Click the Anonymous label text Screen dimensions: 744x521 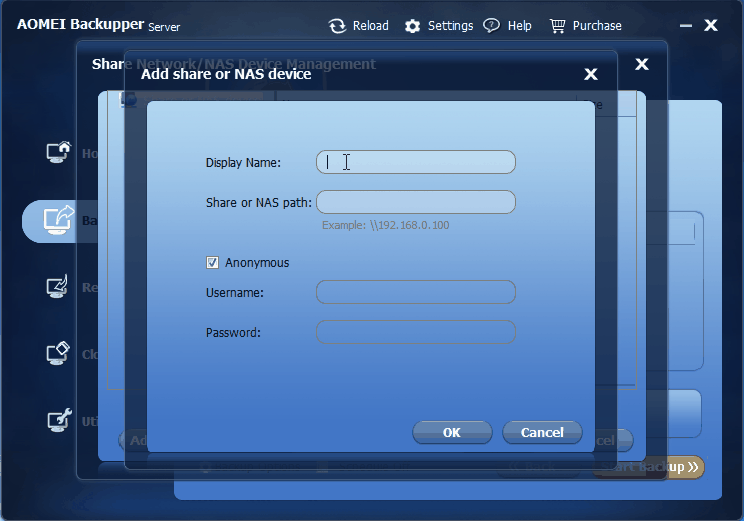pyautogui.click(x=257, y=263)
